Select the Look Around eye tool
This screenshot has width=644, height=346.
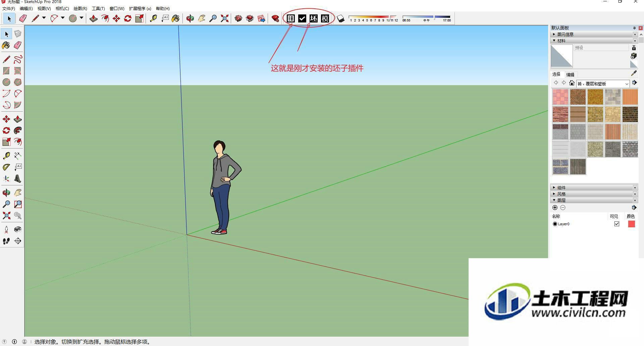(x=18, y=229)
